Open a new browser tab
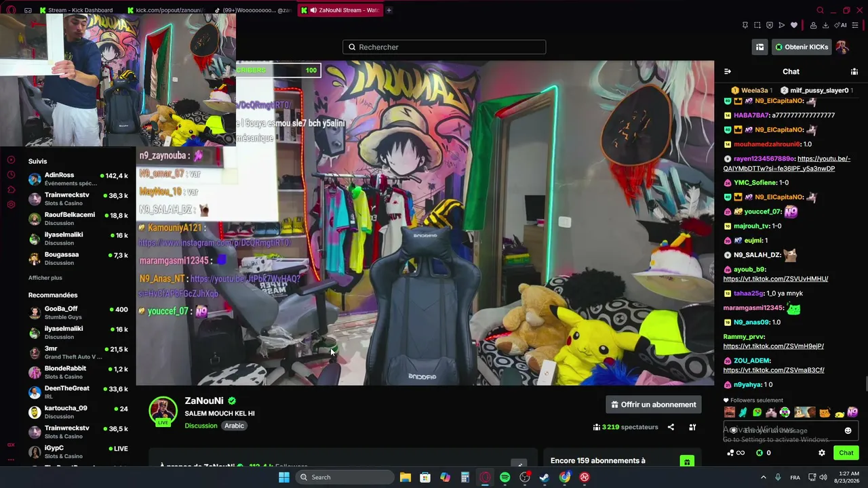The width and height of the screenshot is (868, 488). pos(389,10)
